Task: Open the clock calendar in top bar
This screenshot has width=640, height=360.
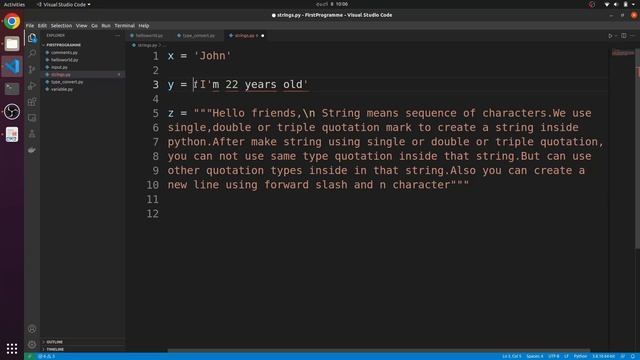Action: click(332, 4)
